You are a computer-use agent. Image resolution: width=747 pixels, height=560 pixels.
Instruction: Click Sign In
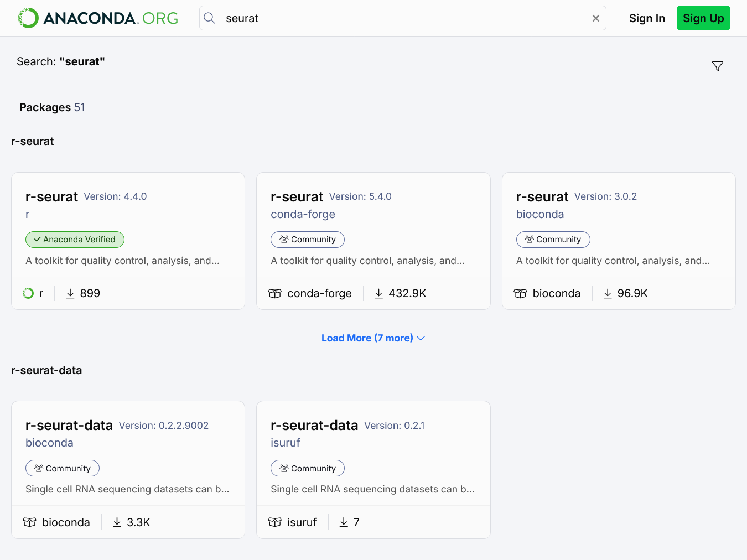click(646, 18)
